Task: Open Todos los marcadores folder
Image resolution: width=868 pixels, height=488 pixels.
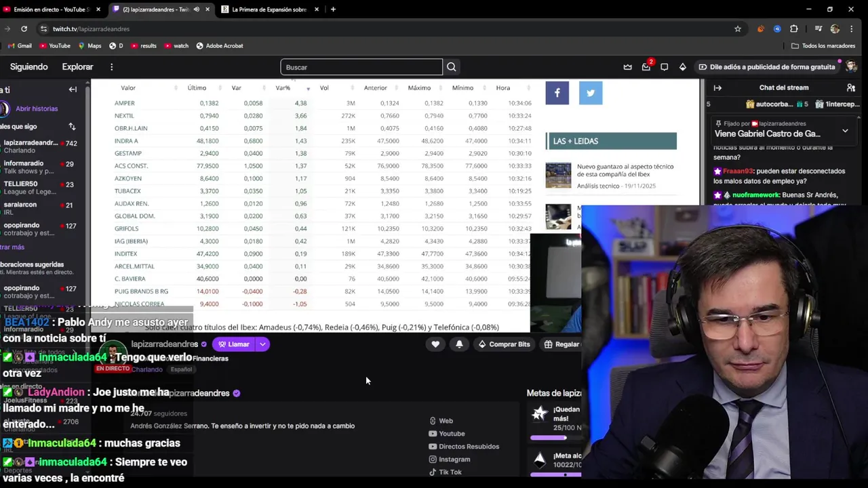Action: pyautogui.click(x=823, y=46)
